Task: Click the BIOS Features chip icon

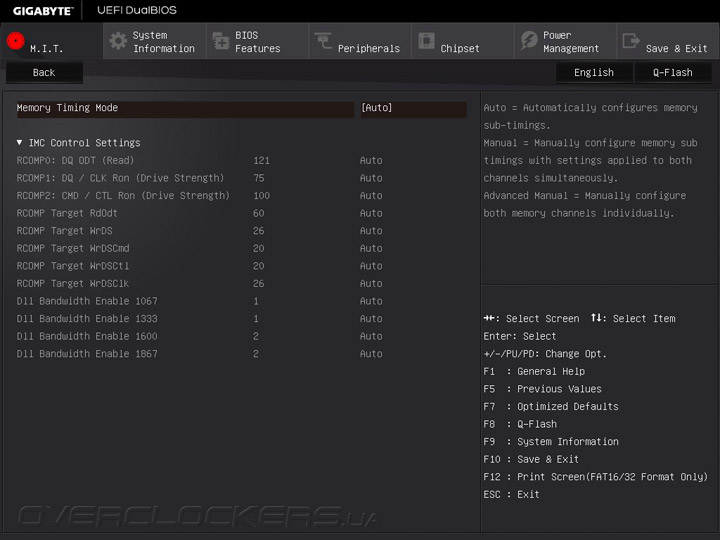Action: click(x=221, y=41)
